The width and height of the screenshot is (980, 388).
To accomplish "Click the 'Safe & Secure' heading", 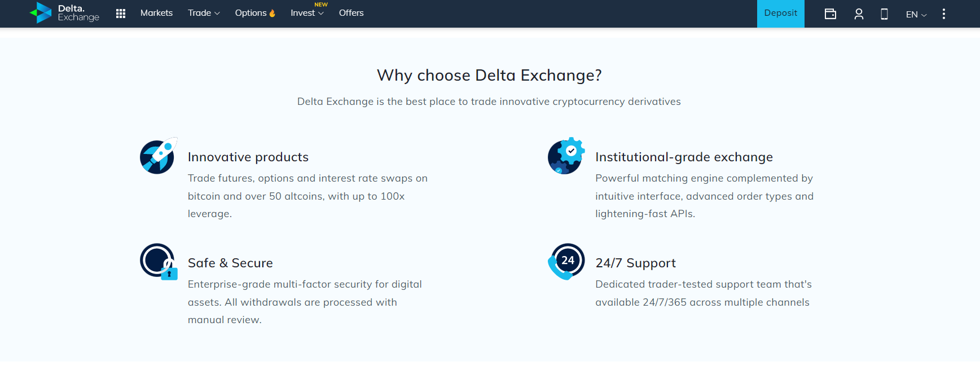I will pos(230,263).
